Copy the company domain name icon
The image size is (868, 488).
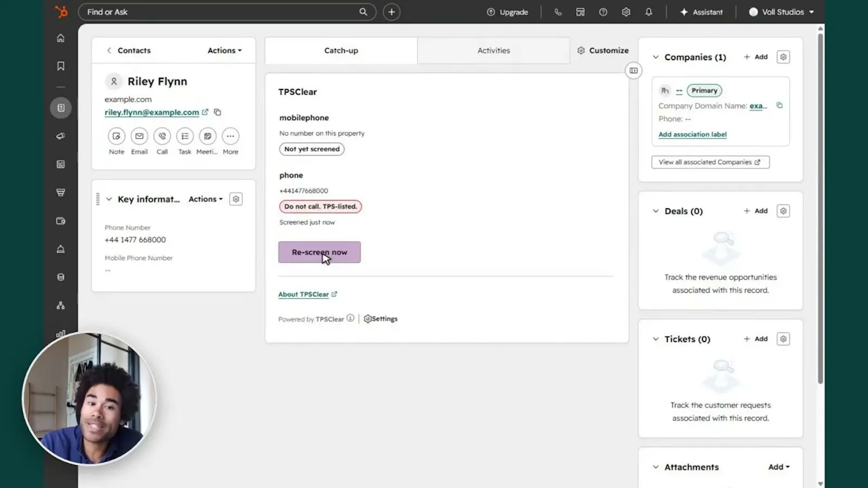(x=780, y=105)
